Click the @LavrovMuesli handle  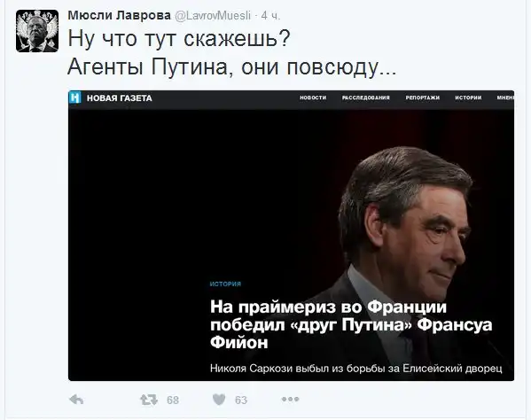(x=213, y=16)
